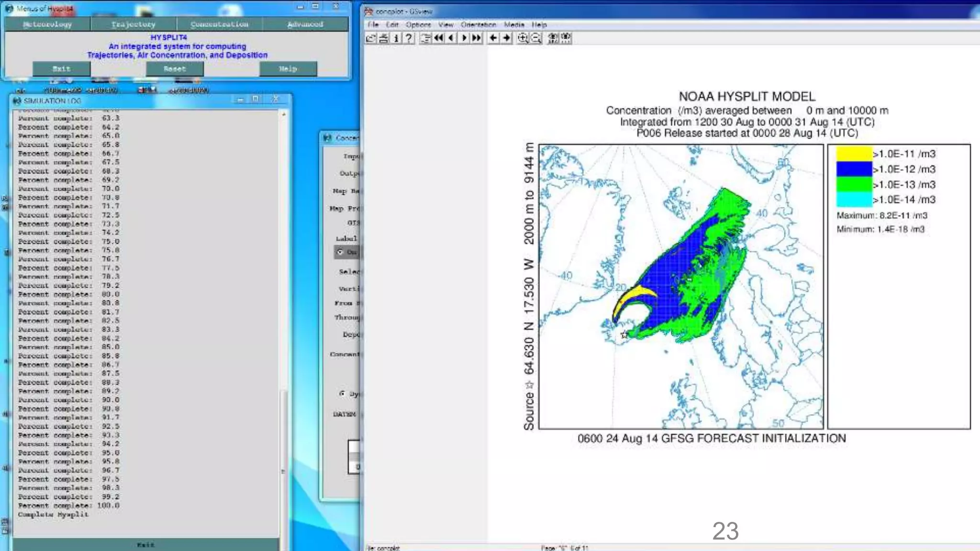Click the help question mark icon
The image size is (980, 551).
(x=408, y=38)
